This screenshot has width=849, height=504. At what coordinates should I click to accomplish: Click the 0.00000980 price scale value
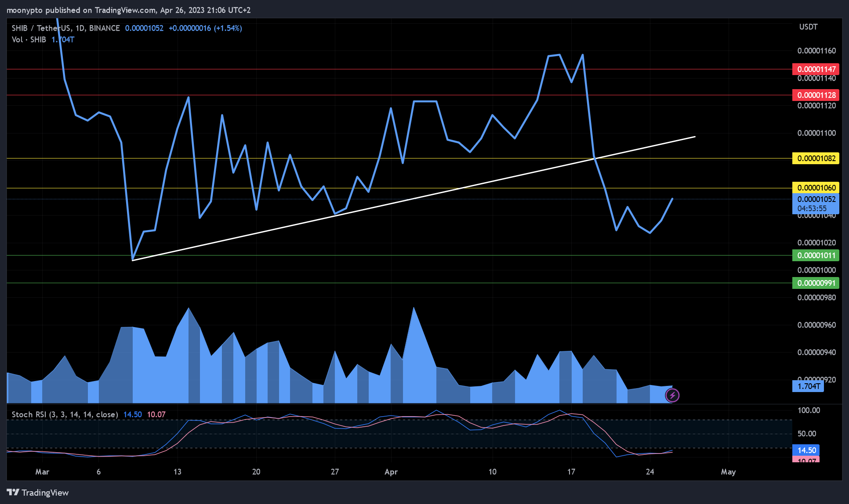point(816,298)
